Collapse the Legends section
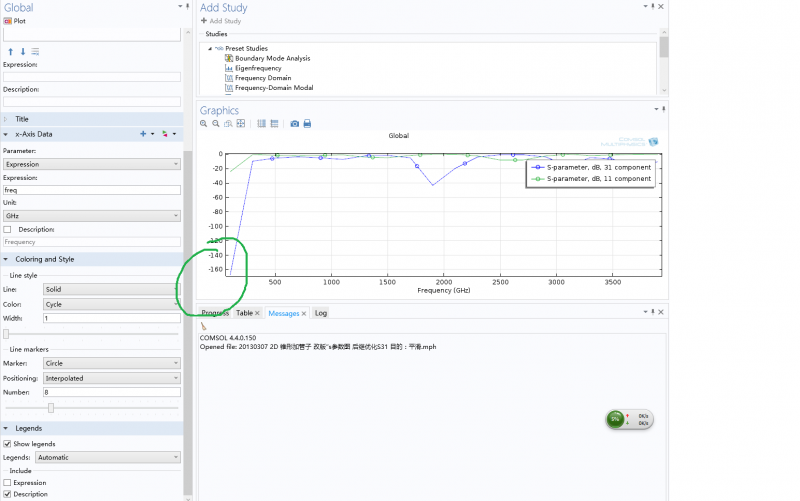The height and width of the screenshot is (501, 800). (6, 428)
